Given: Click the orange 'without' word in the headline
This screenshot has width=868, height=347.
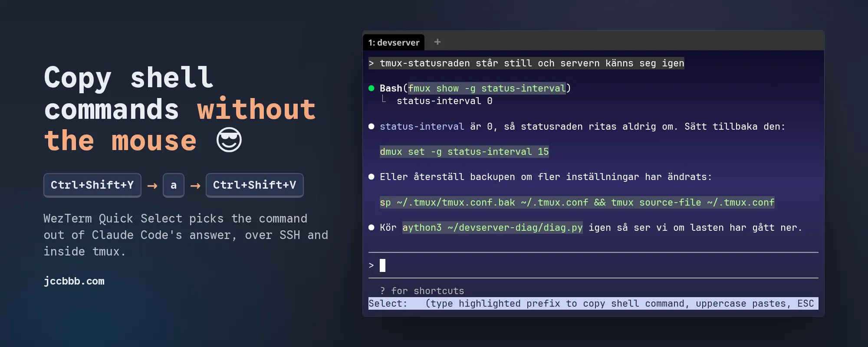Looking at the screenshot, I should pyautogui.click(x=256, y=109).
